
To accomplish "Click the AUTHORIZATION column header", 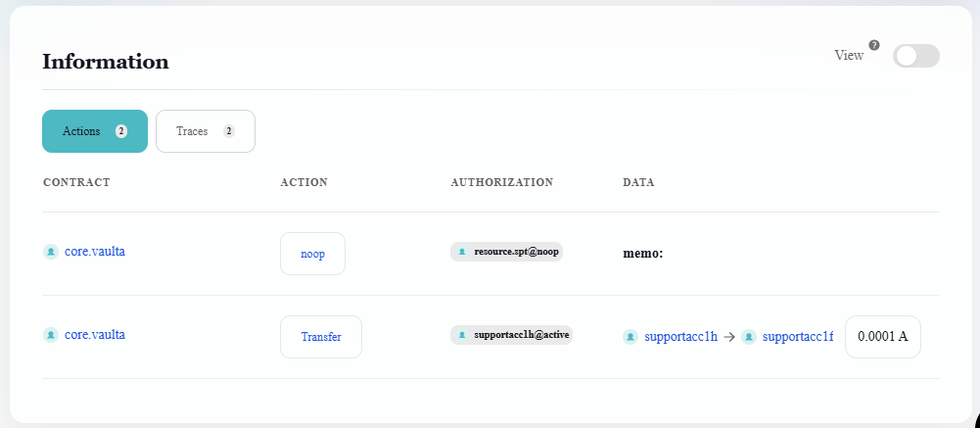I will [502, 182].
